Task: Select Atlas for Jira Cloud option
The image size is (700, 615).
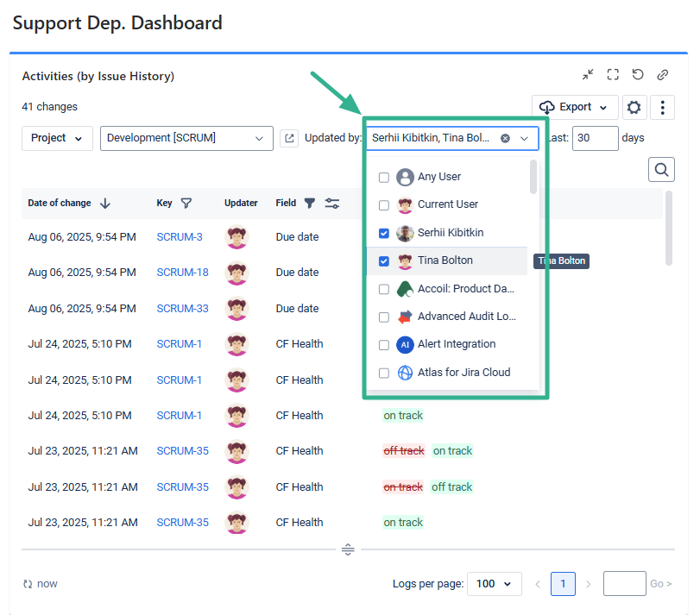Action: 464,373
